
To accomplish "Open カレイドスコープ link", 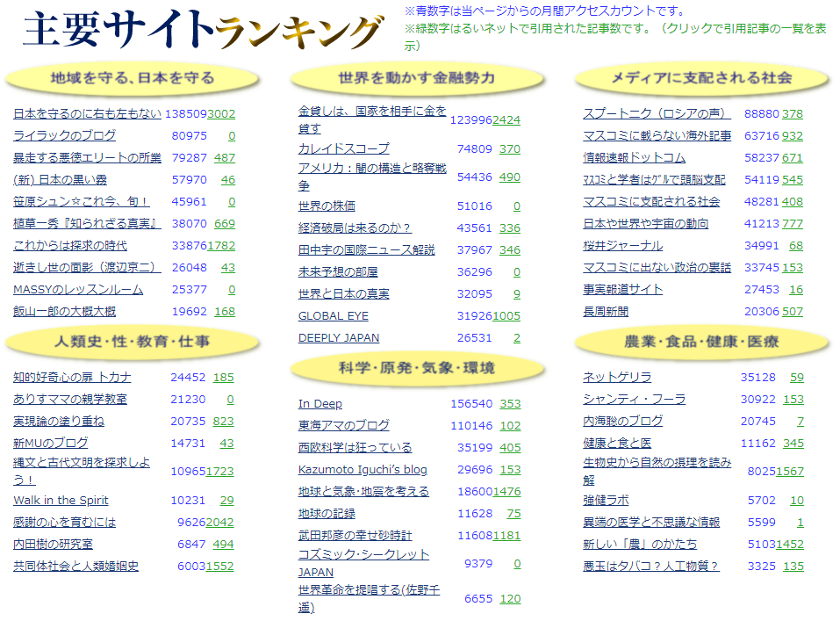I will (x=344, y=148).
